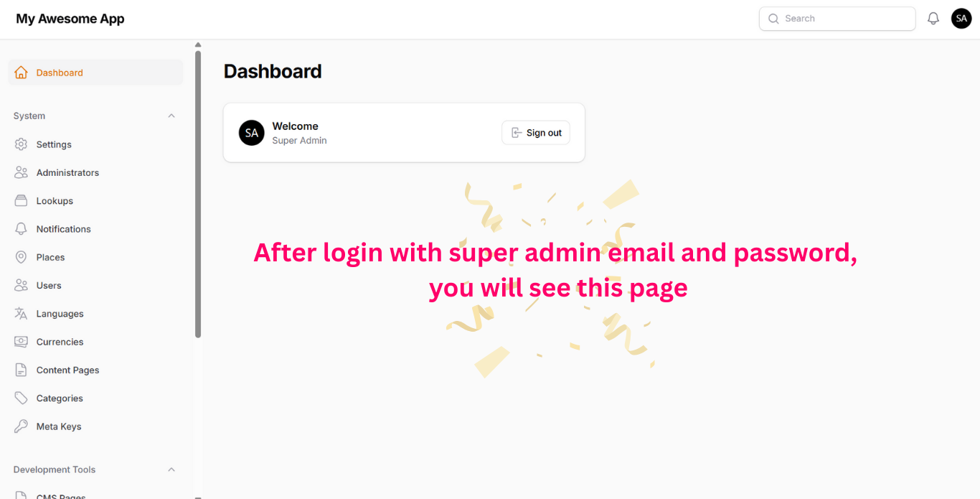Open the Dashboard home icon

click(x=21, y=72)
